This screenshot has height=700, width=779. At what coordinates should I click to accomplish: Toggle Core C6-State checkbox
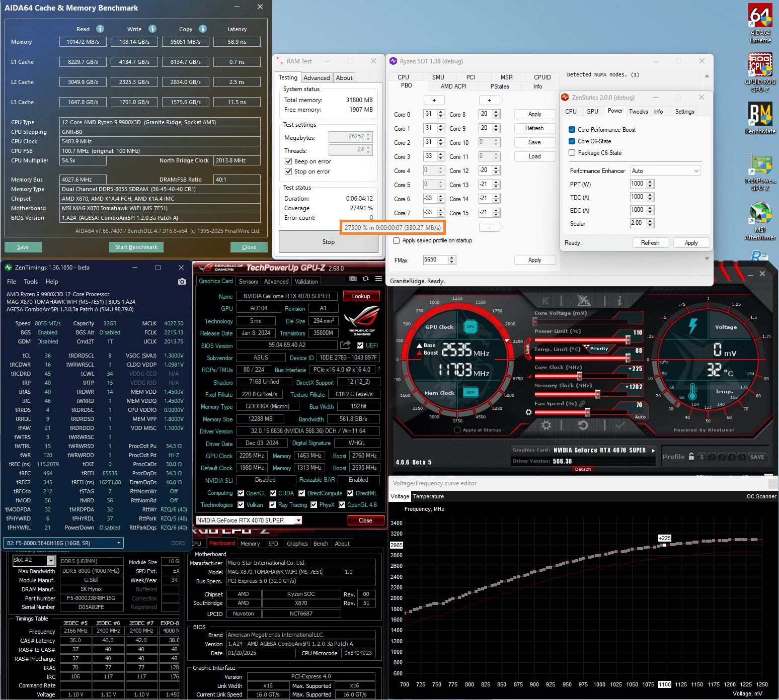572,141
